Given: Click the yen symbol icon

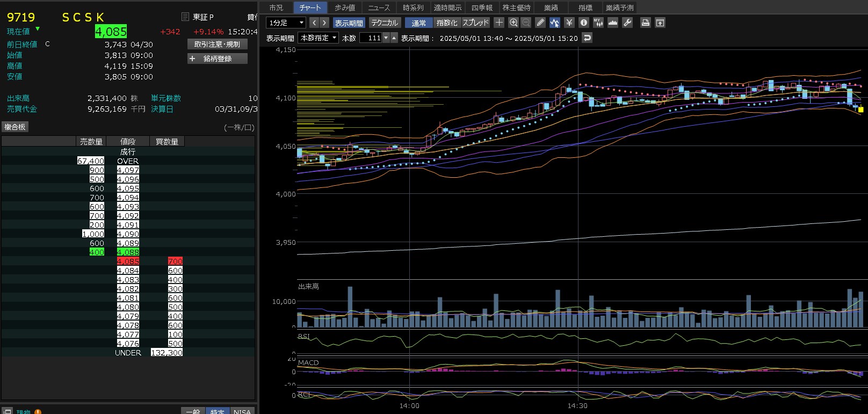Looking at the screenshot, I should pos(569,23).
